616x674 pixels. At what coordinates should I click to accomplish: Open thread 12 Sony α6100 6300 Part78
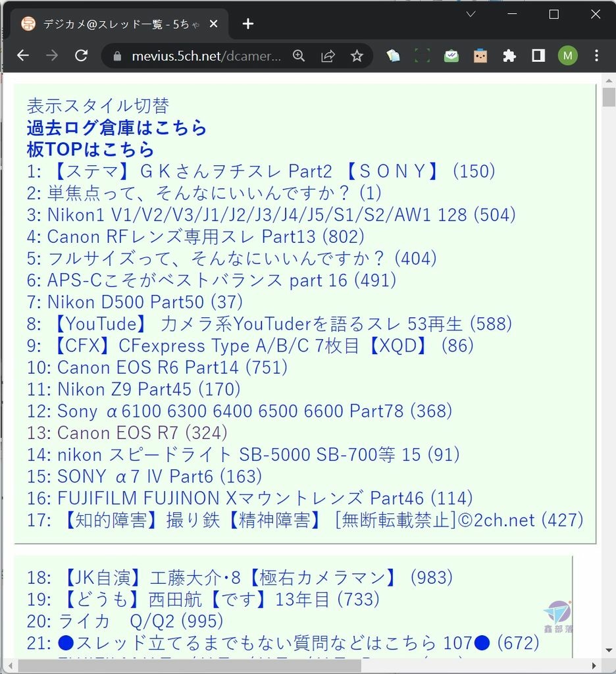pyautogui.click(x=240, y=411)
